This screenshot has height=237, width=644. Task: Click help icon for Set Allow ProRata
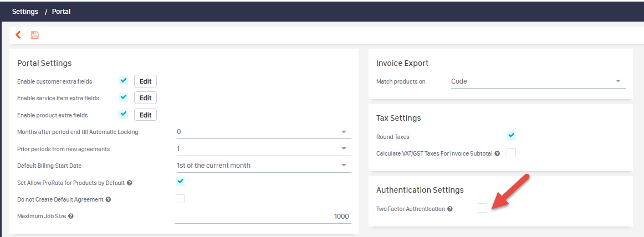tap(129, 183)
